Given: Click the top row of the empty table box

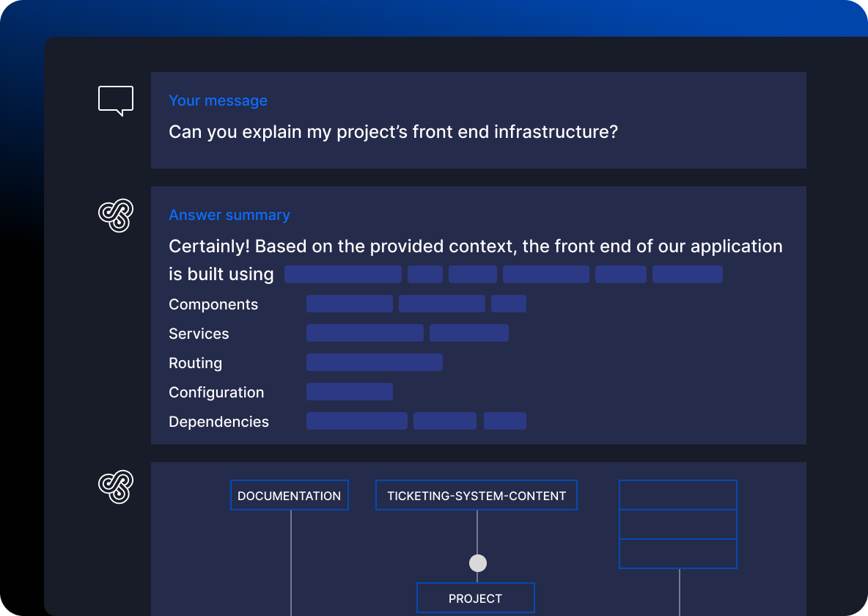Looking at the screenshot, I should tap(677, 495).
